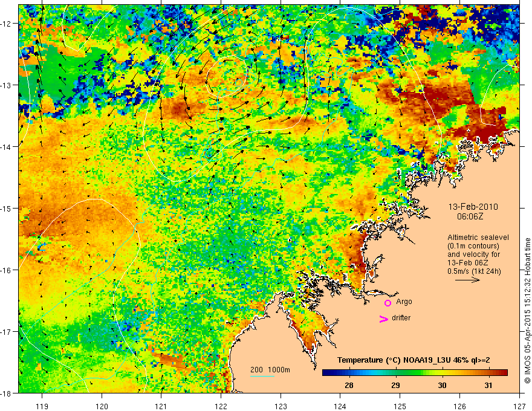Click latitude axis label -17
The image size is (532, 411).
tap(6, 331)
